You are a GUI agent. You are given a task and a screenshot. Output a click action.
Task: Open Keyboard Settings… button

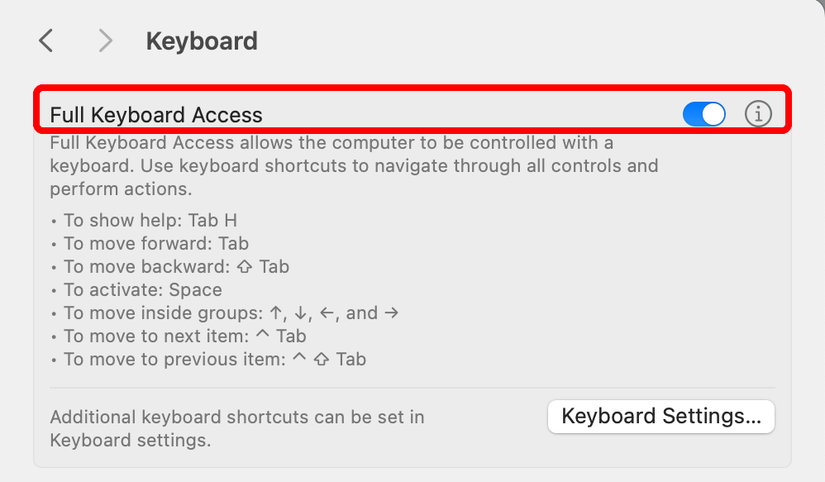[x=661, y=416]
